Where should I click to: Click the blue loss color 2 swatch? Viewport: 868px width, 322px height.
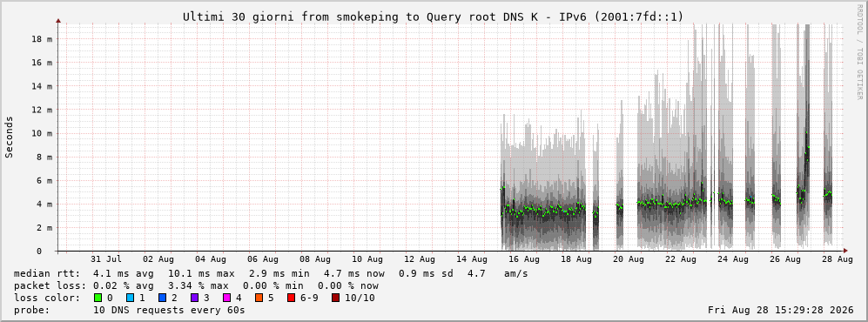162,299
